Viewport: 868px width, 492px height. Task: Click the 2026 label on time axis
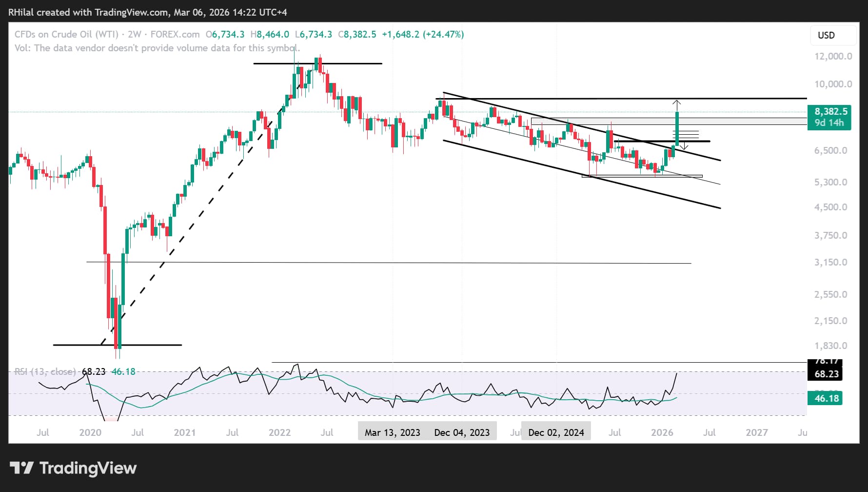[x=662, y=432]
